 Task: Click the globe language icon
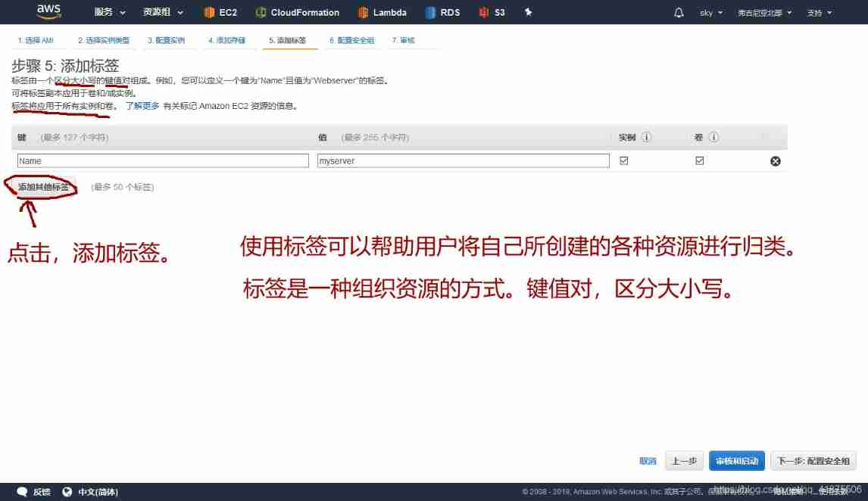(x=67, y=492)
